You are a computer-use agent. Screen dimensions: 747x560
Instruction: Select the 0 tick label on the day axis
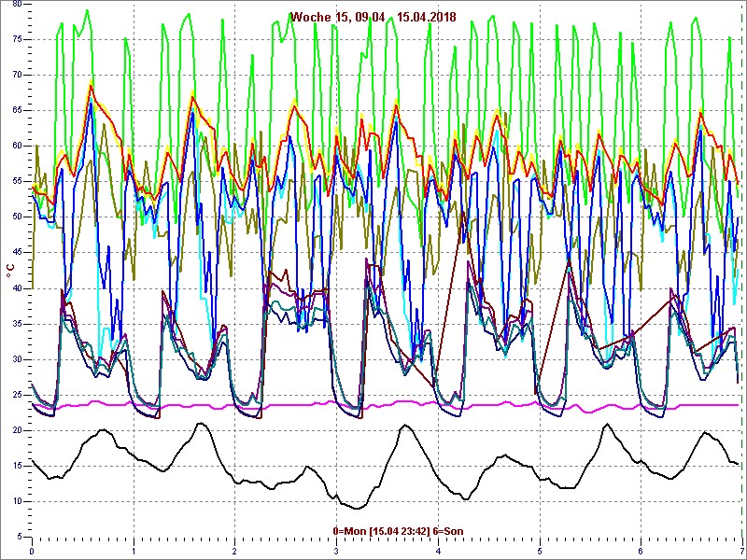tap(32, 551)
